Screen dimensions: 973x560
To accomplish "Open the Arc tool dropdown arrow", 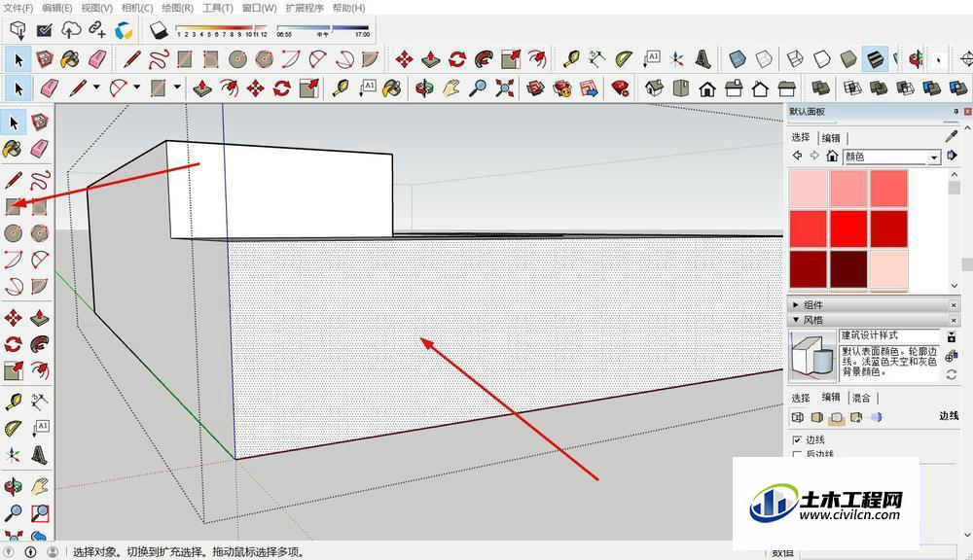I will click(136, 87).
